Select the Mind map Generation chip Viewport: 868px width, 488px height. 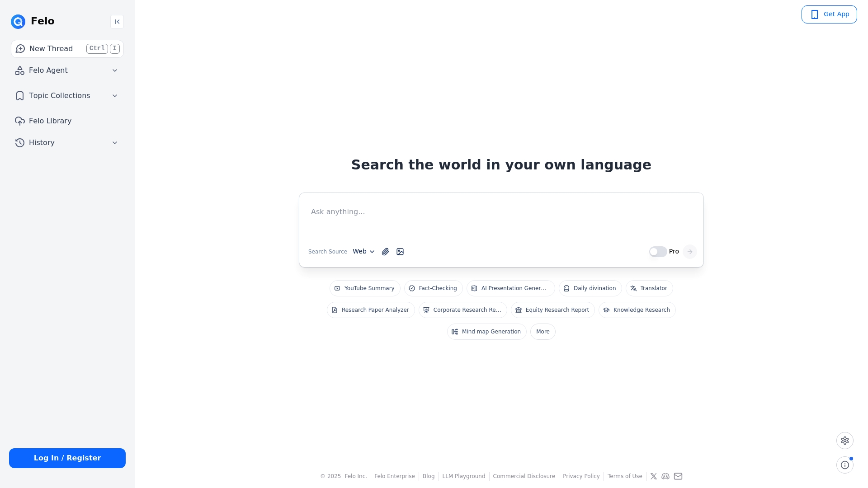(487, 332)
